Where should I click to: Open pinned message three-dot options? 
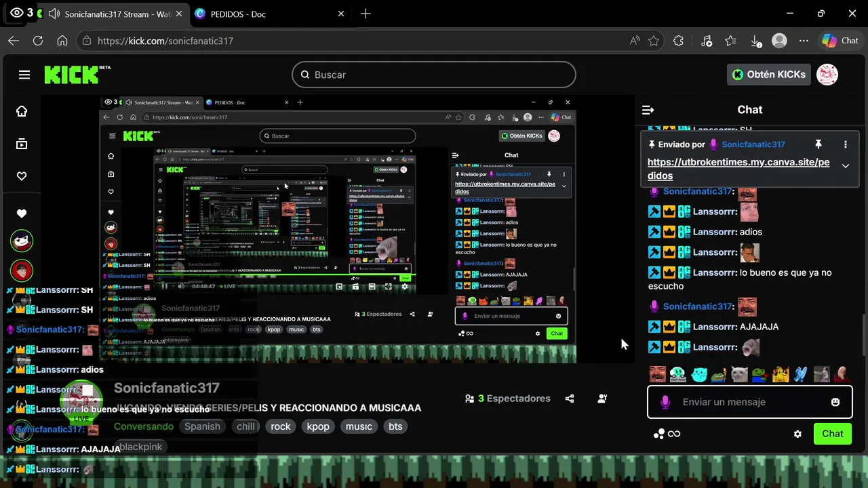[x=846, y=144]
